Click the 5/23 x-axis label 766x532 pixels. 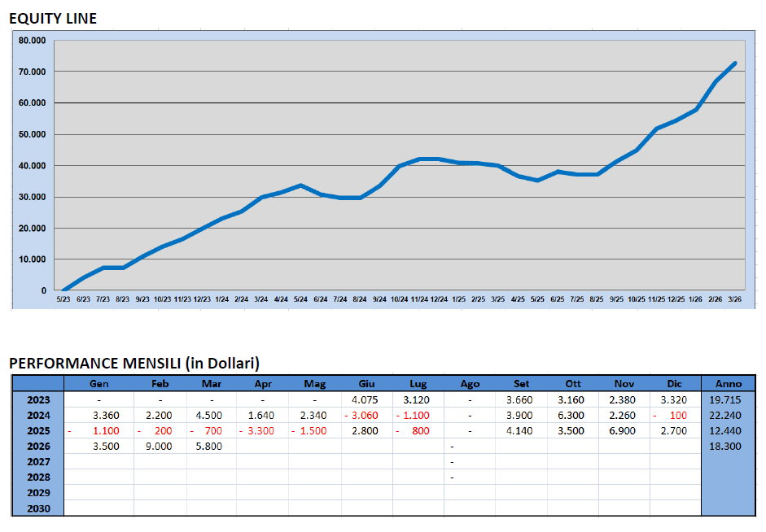(63, 299)
